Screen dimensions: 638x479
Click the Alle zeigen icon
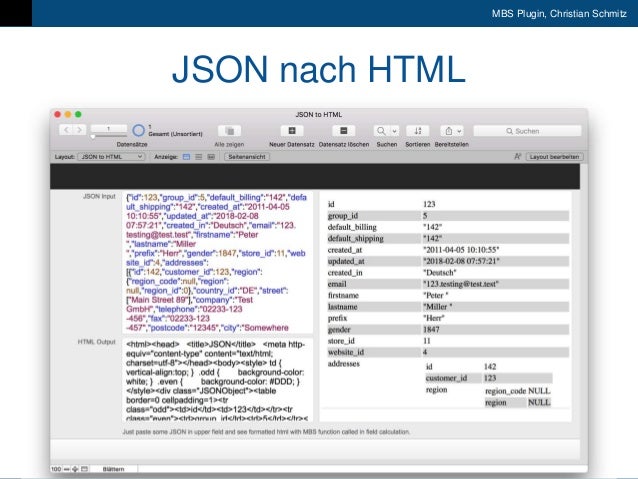coord(229,131)
